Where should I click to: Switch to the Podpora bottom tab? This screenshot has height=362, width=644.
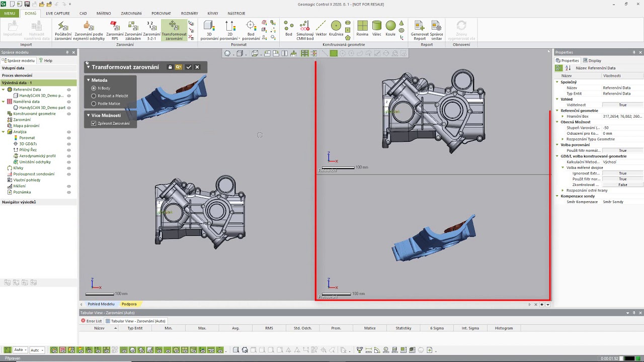click(129, 304)
